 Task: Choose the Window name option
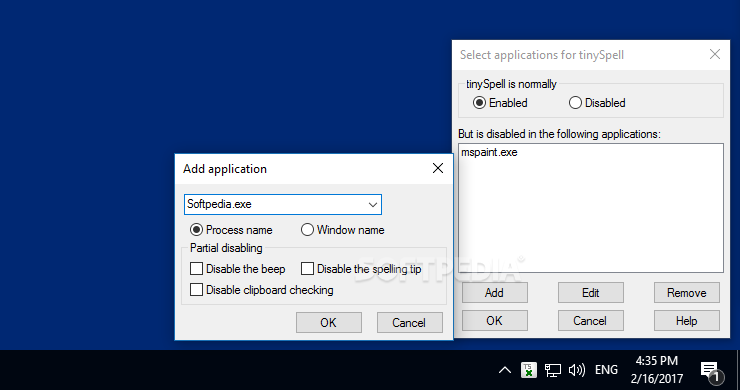(343, 230)
